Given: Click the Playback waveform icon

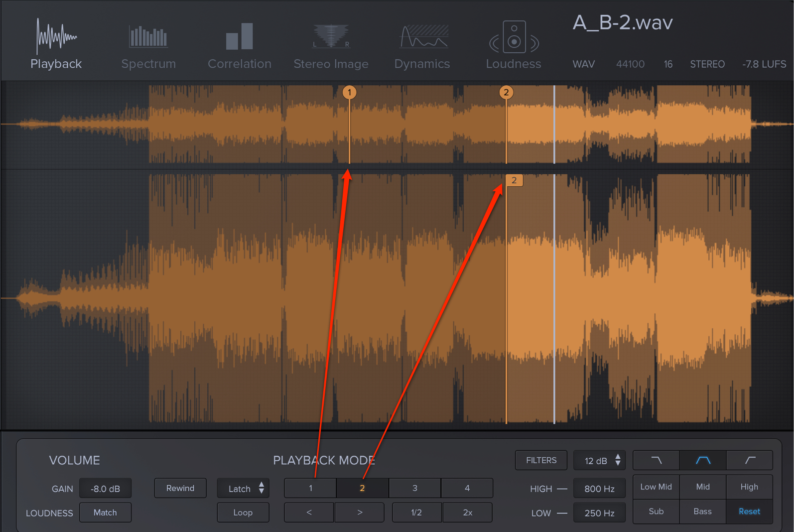Looking at the screenshot, I should tap(56, 36).
